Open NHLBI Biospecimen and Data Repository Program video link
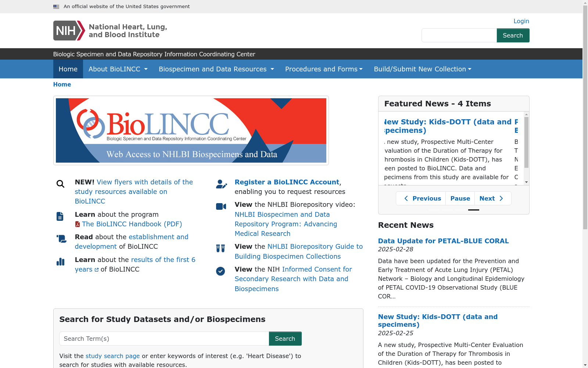This screenshot has height=368, width=588. coord(286,224)
